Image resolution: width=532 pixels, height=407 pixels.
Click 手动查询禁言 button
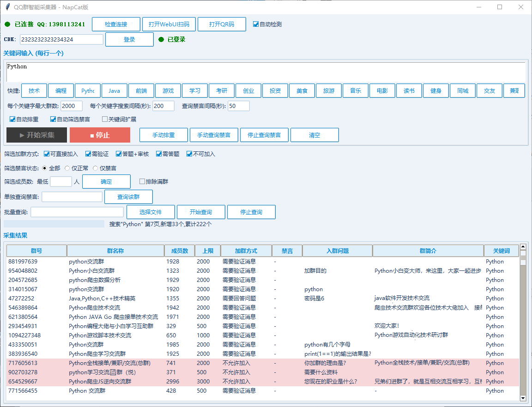click(214, 135)
